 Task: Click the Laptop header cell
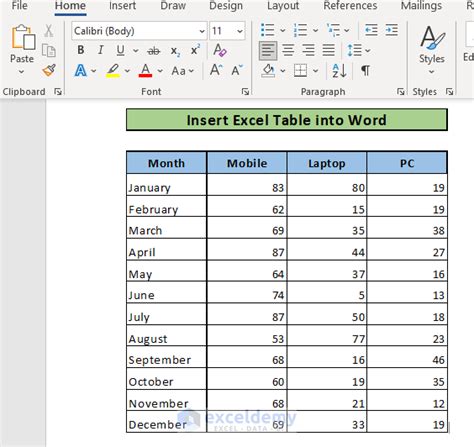327,163
